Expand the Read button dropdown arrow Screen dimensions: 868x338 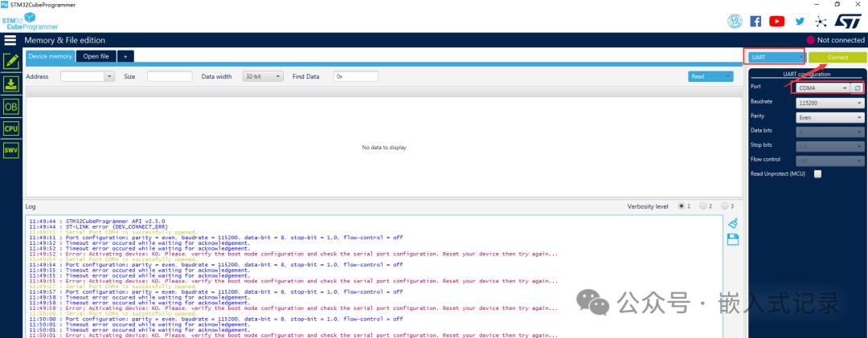pyautogui.click(x=728, y=76)
